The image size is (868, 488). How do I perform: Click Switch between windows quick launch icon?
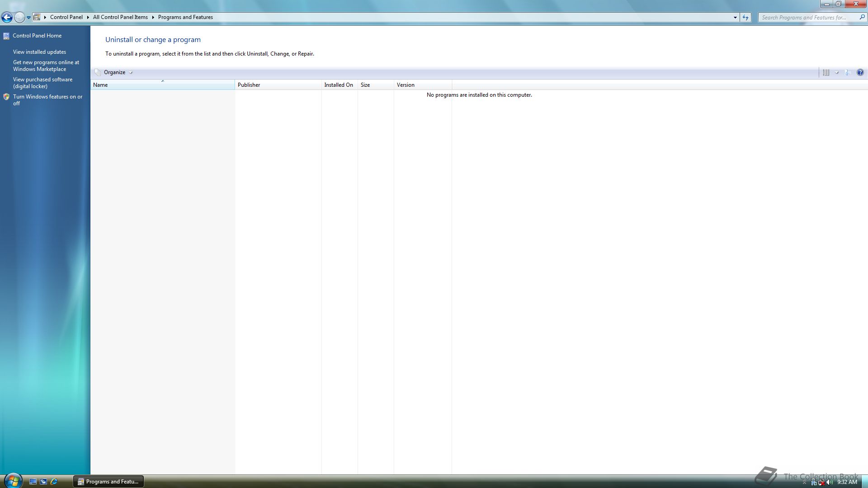pos(43,482)
